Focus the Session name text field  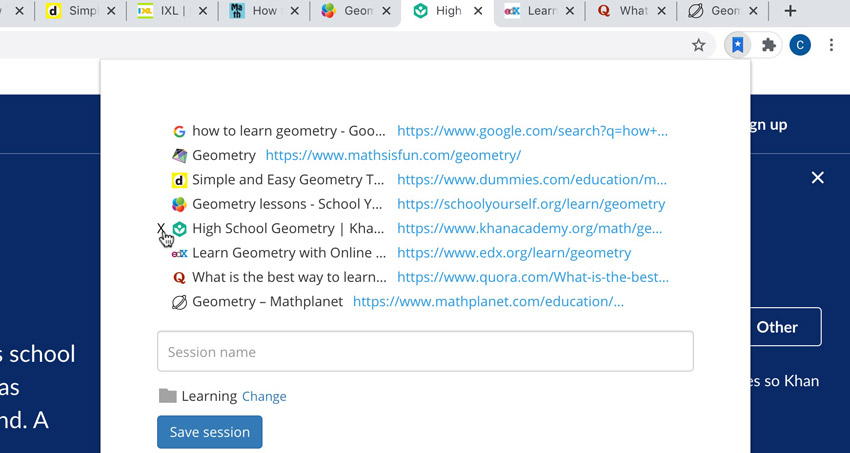click(x=425, y=352)
